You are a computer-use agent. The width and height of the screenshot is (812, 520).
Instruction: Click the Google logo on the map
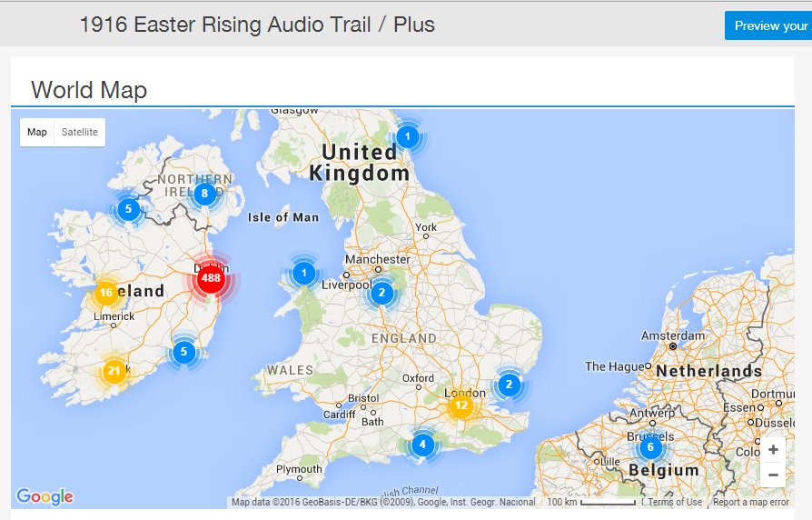tap(45, 496)
